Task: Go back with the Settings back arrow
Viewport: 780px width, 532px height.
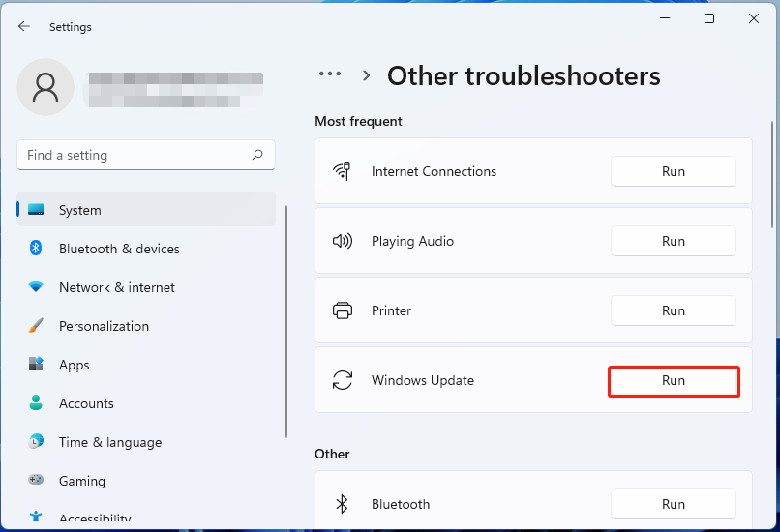Action: (24, 26)
